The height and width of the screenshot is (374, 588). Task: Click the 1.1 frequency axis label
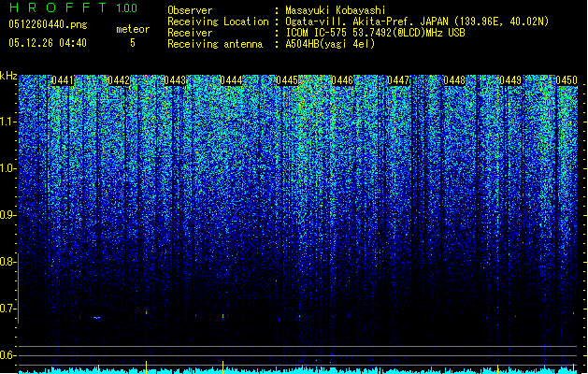8,122
